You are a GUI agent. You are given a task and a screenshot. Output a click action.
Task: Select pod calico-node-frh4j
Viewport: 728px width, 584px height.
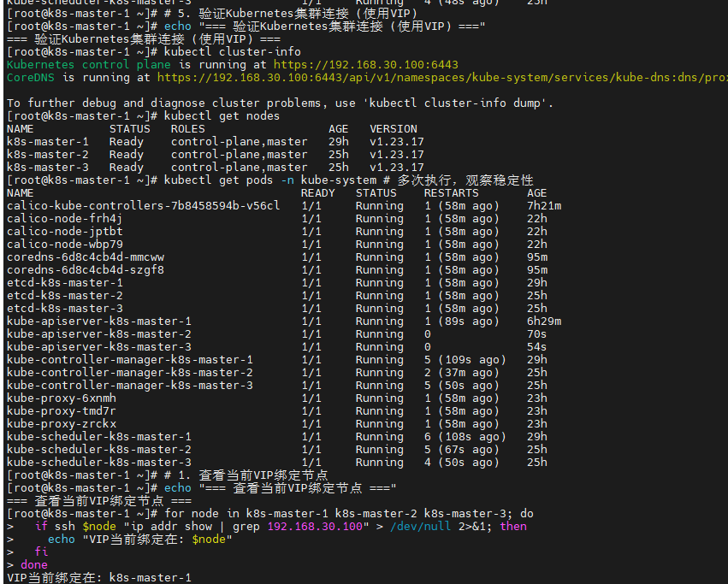(64, 219)
